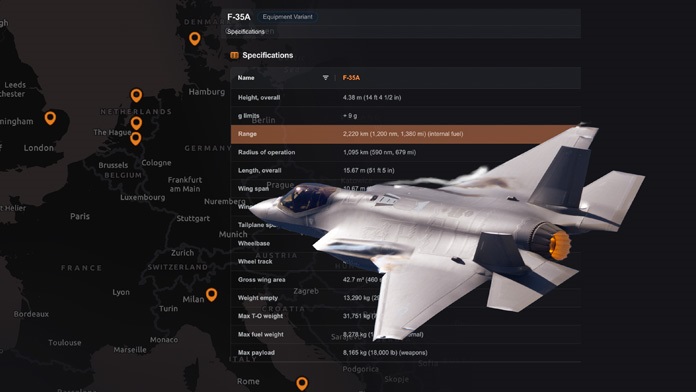This screenshot has width=696, height=392.
Task: Select the map pin east of Rome
Action: pyautogui.click(x=302, y=384)
